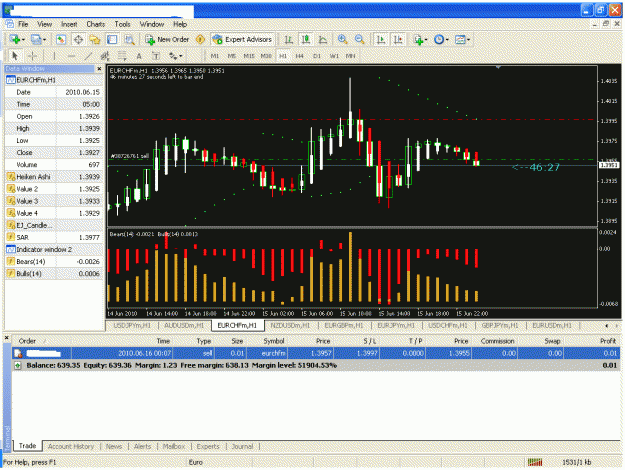Open the View menu
The image size is (625, 470).
click(x=45, y=24)
